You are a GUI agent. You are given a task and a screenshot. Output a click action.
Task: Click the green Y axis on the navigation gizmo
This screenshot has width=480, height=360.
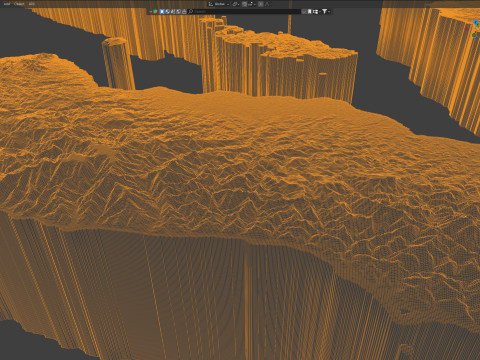(x=474, y=35)
